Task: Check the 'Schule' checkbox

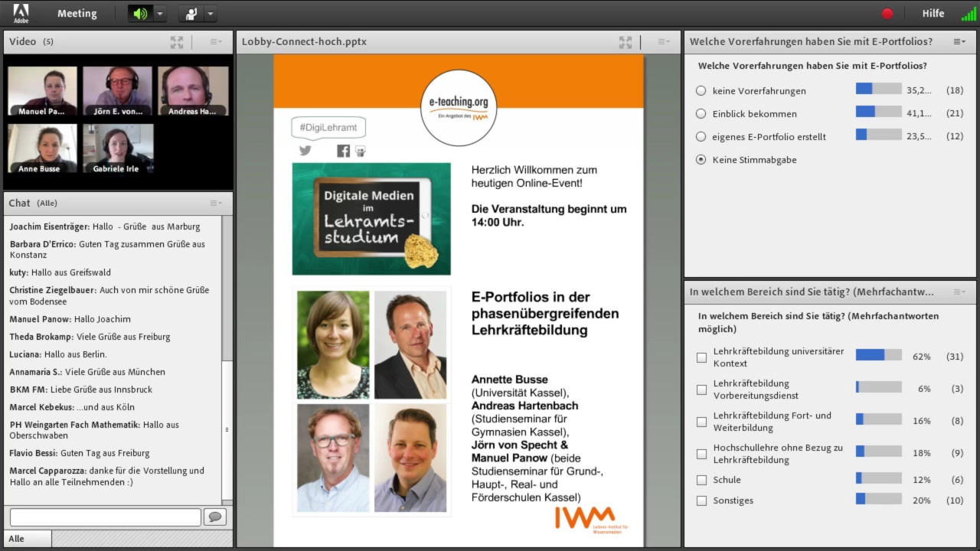Action: tap(701, 481)
